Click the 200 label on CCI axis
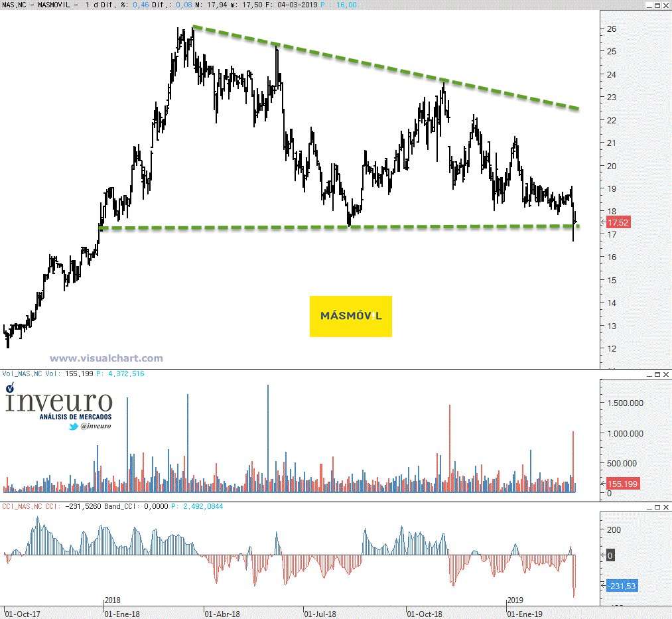The image size is (672, 619). (614, 530)
